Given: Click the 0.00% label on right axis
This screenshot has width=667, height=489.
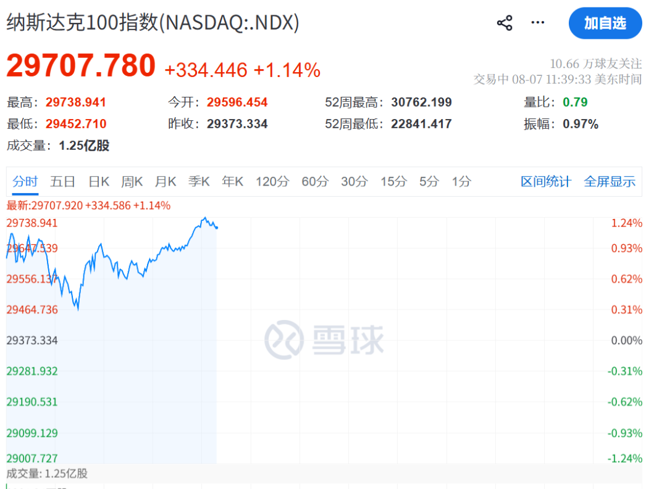Looking at the screenshot, I should point(627,341).
